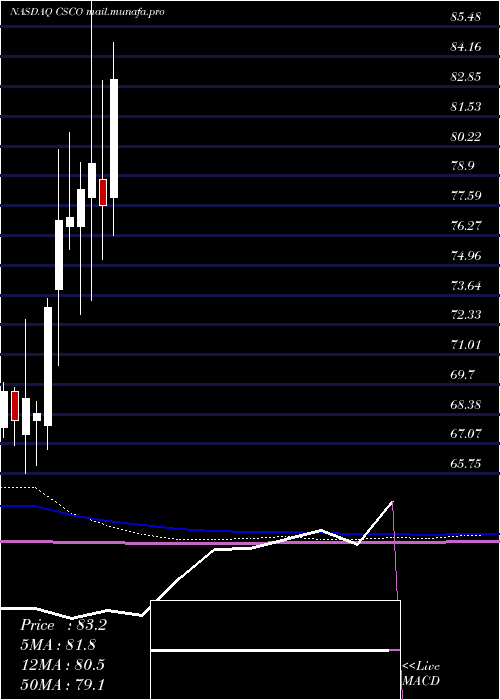This screenshot has width=500, height=700.
Task: Click the 5MA : 81.8 readout
Action: click(58, 645)
